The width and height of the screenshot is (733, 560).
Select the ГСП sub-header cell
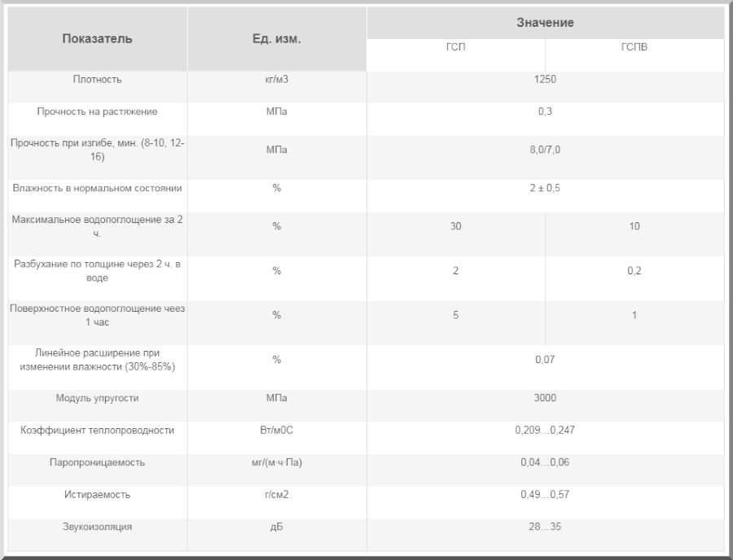click(x=456, y=47)
